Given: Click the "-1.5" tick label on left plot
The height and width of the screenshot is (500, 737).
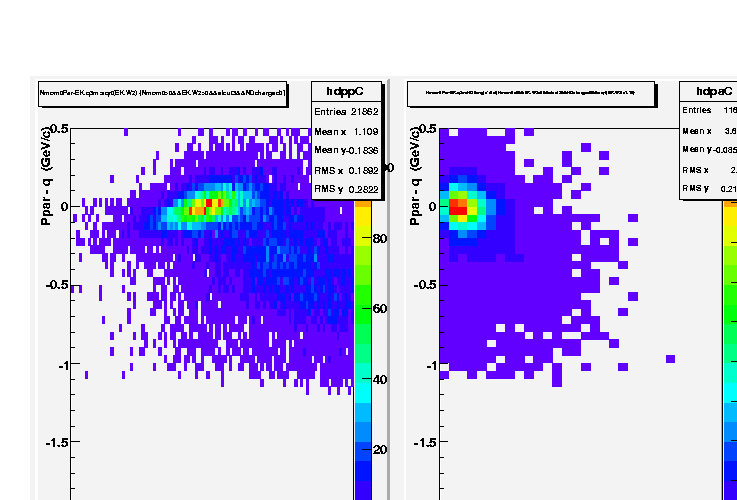Looking at the screenshot, I should 57,443.
